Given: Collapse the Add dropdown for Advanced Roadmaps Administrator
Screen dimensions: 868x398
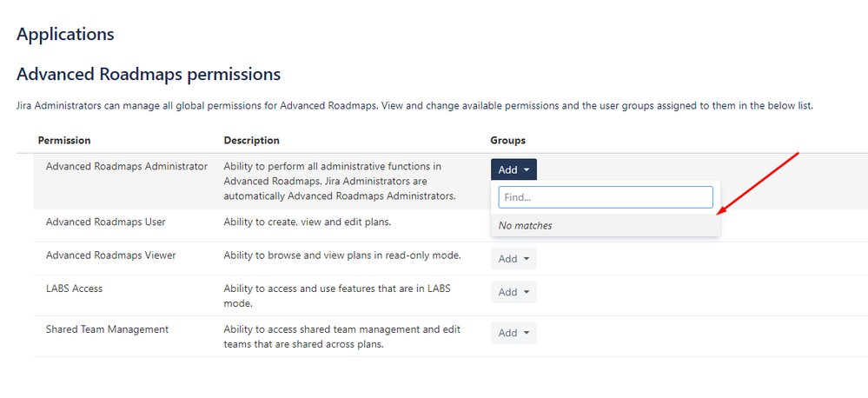Looking at the screenshot, I should pos(514,170).
